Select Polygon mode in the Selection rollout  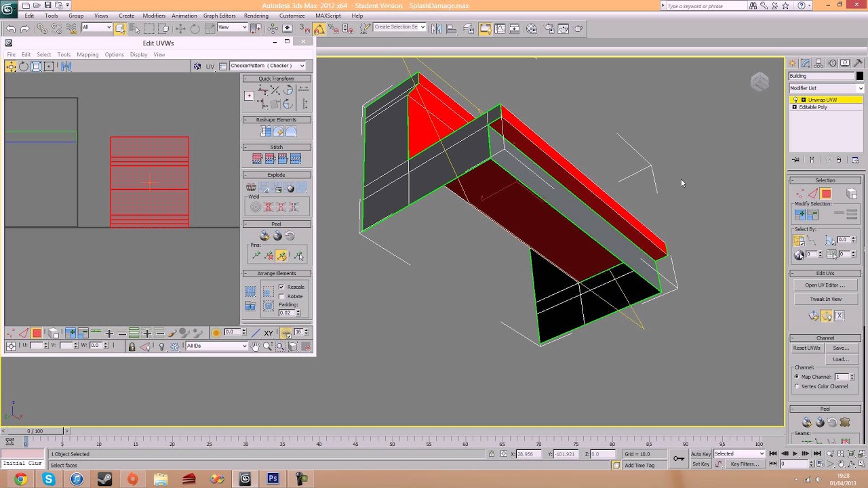click(826, 194)
